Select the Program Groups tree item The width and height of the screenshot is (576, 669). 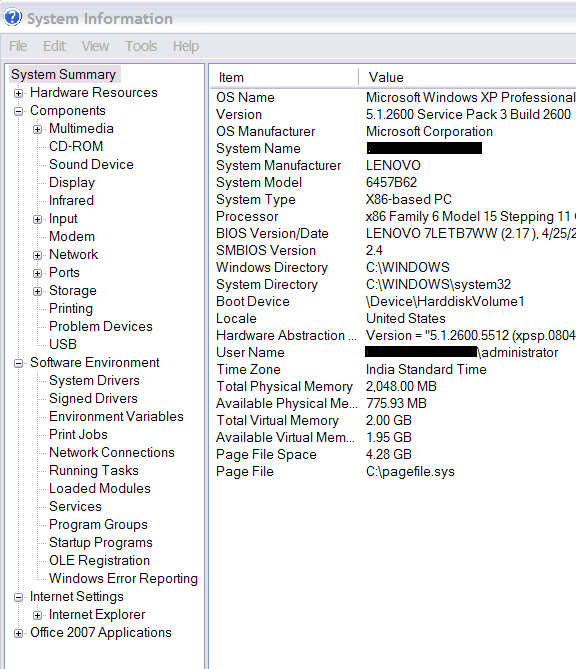[x=98, y=524]
